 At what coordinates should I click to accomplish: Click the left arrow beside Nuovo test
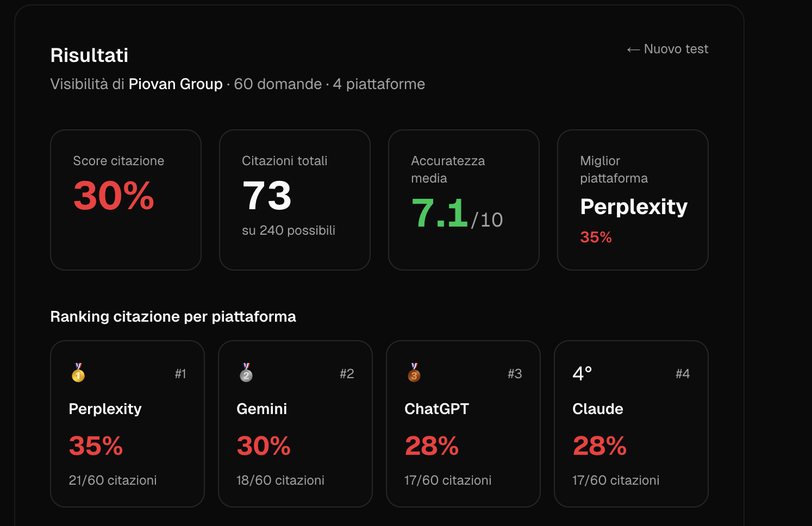click(x=633, y=49)
